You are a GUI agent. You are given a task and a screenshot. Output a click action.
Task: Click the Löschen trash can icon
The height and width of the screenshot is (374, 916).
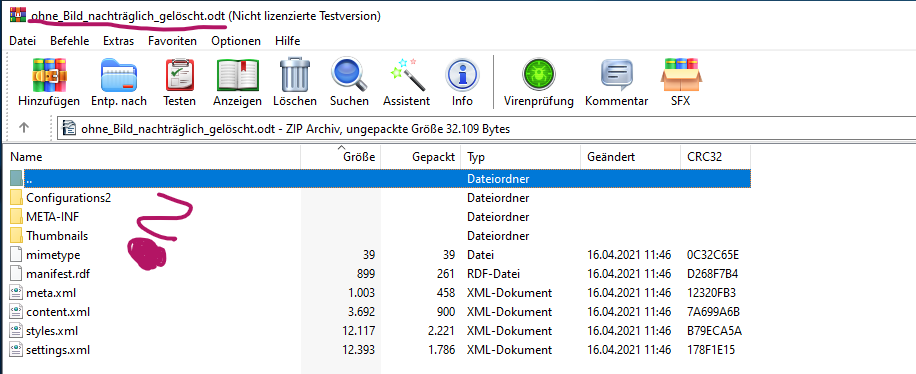tap(294, 75)
